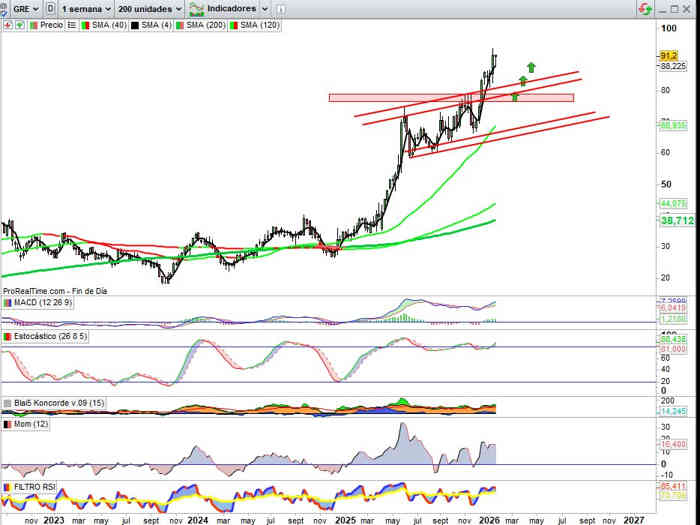
Task: Open the GRE ticker dropdown
Action: (27, 8)
